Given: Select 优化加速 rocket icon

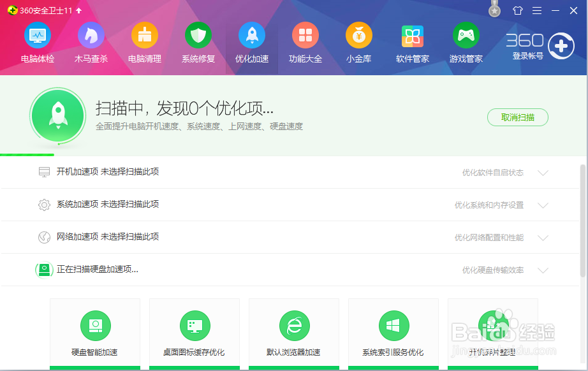Looking at the screenshot, I should (x=252, y=35).
